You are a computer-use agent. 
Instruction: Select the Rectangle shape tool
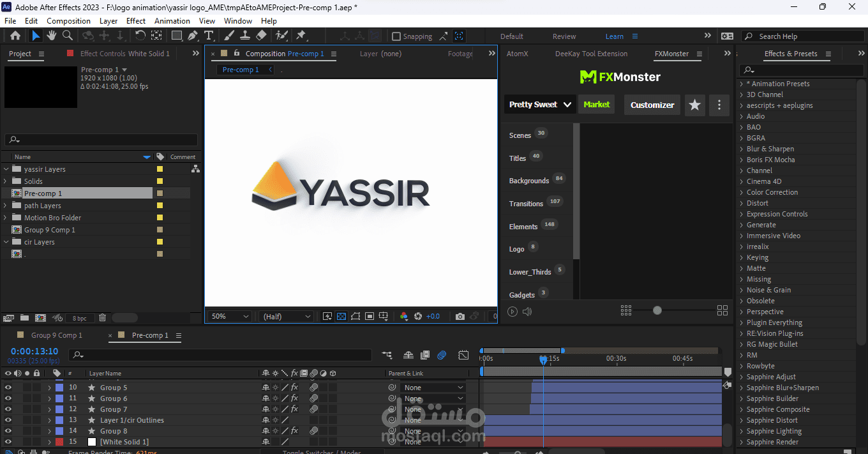point(177,36)
